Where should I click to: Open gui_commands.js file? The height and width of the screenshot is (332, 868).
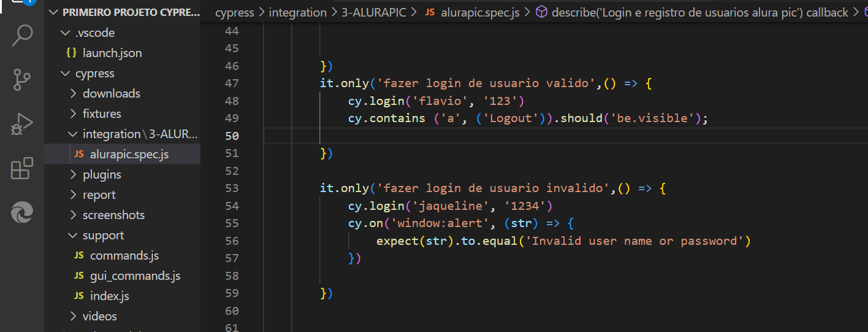coord(135,276)
